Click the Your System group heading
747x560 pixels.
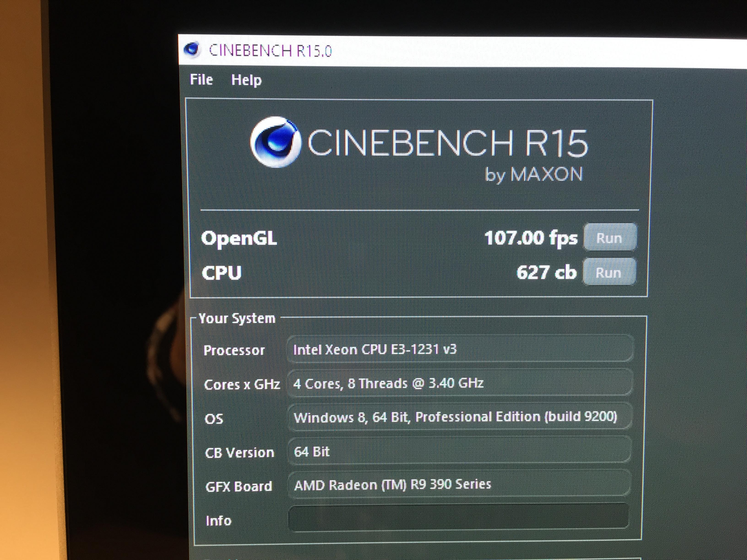point(237,318)
